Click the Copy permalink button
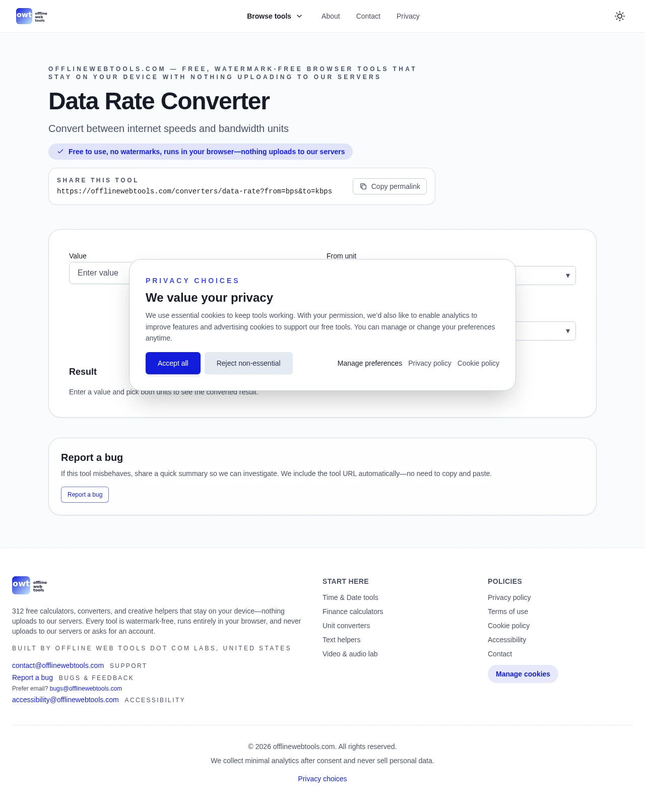The width and height of the screenshot is (645, 812). [390, 186]
